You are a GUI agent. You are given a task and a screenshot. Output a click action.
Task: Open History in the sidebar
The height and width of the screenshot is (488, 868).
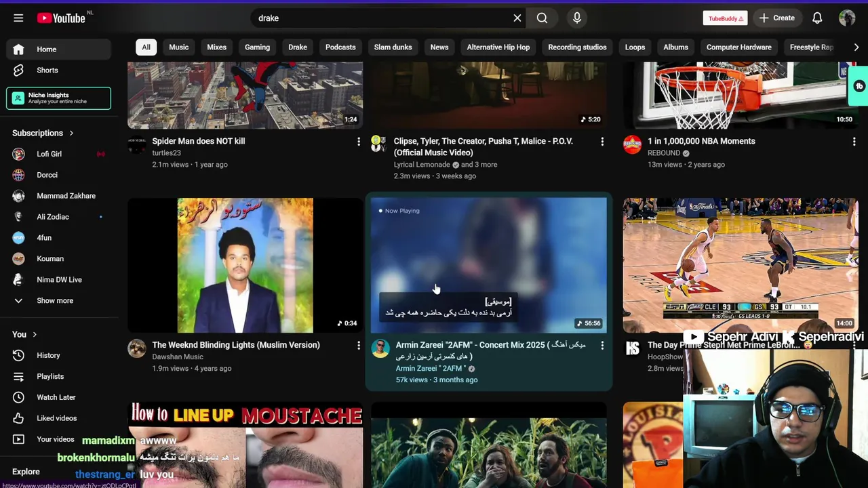tap(58, 355)
